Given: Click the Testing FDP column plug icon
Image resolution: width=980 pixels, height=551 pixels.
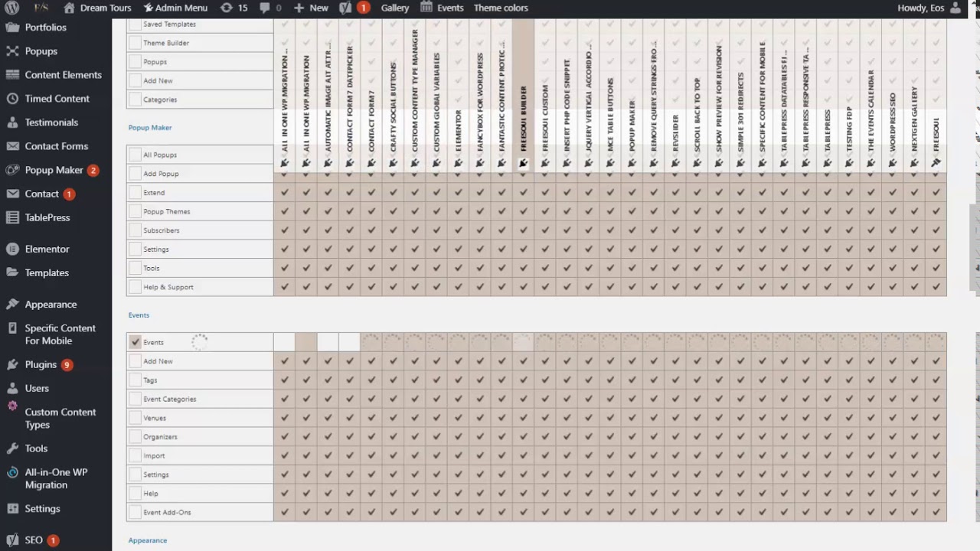Looking at the screenshot, I should (x=849, y=163).
